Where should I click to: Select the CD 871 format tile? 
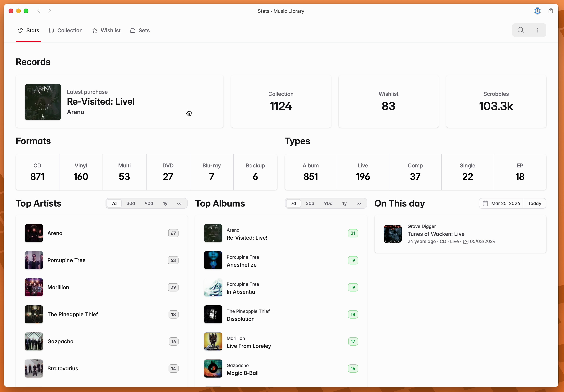(37, 172)
